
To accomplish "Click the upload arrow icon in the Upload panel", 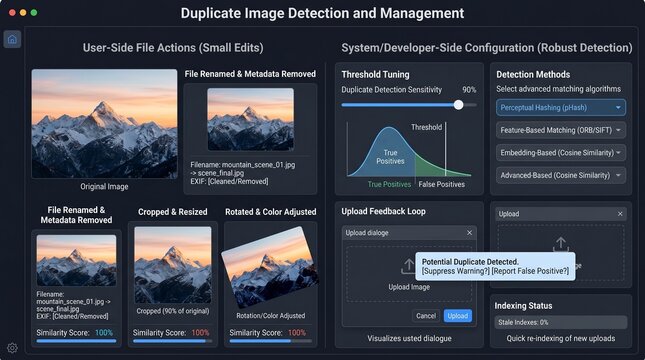I will [x=561, y=244].
